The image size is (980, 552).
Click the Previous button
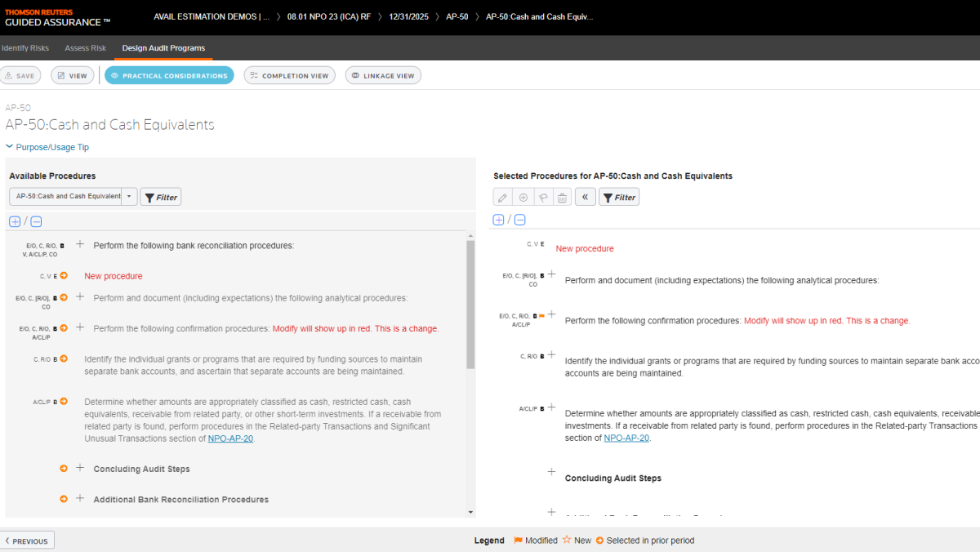(x=27, y=541)
